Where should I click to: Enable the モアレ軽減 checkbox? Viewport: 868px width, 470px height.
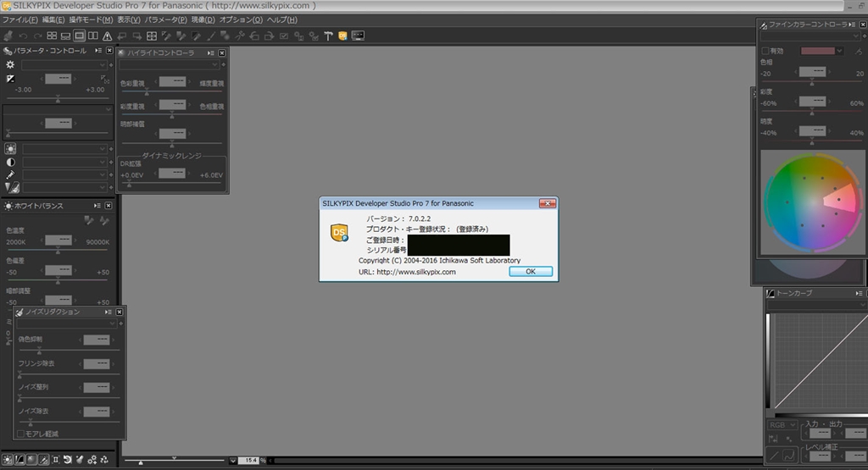[x=20, y=434]
